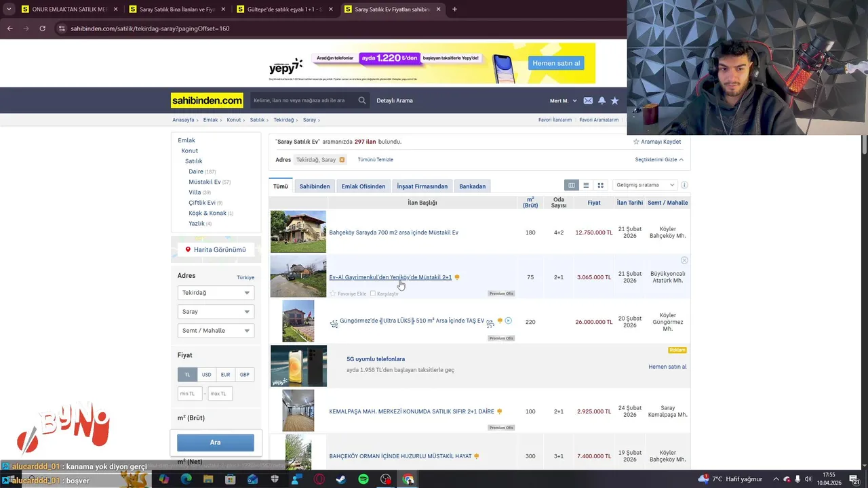This screenshot has height=488, width=868.
Task: Open the Tekirdağ province dropdown
Action: pos(216,293)
